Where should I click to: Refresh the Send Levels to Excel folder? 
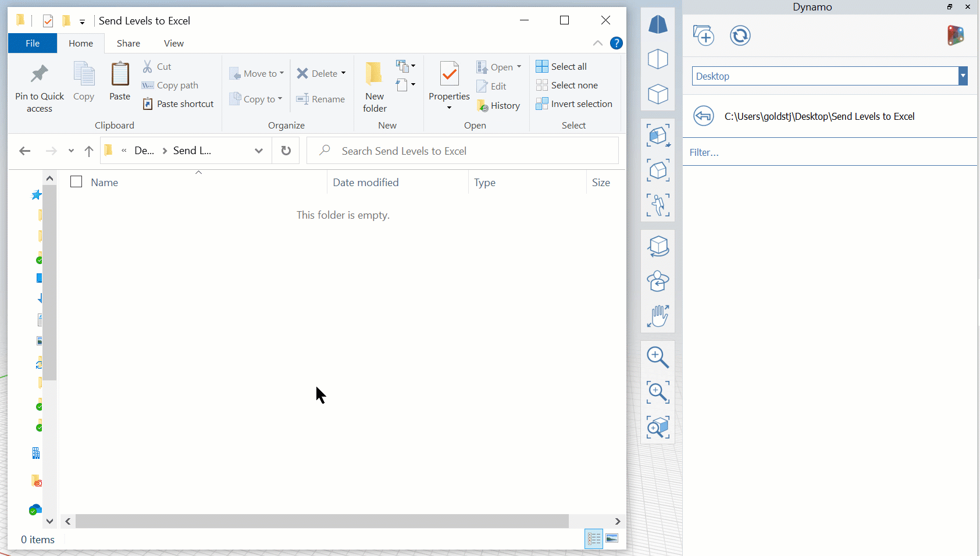coord(286,151)
